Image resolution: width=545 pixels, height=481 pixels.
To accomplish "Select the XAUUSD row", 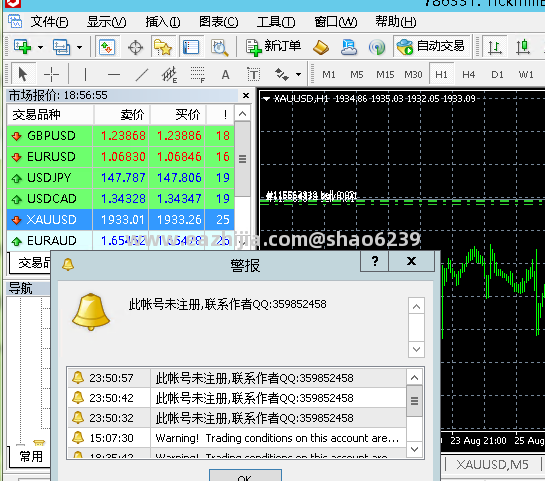I will click(120, 219).
